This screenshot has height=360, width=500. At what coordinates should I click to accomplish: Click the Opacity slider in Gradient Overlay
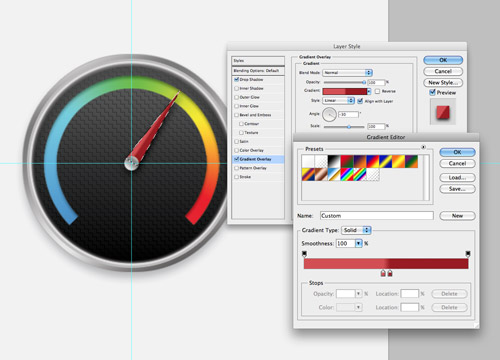345,82
